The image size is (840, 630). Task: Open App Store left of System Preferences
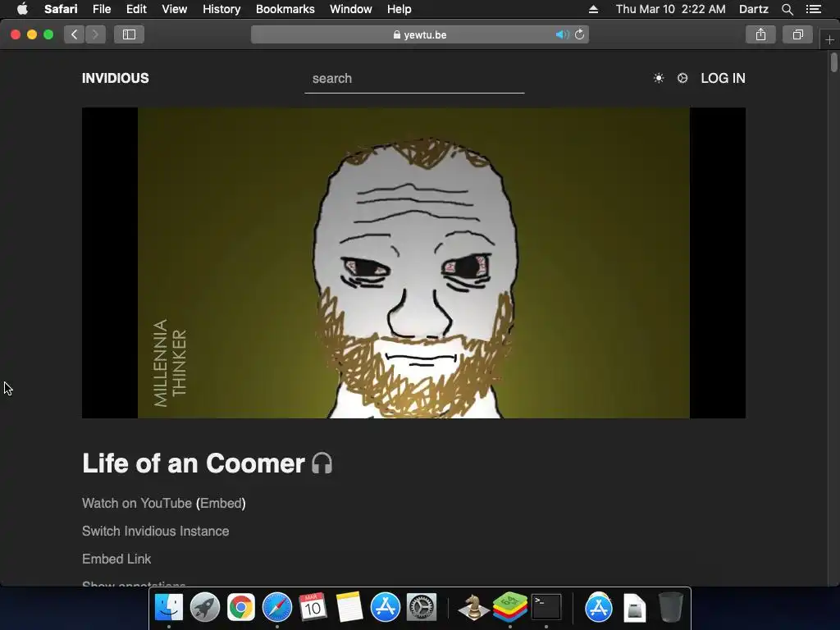click(386, 608)
